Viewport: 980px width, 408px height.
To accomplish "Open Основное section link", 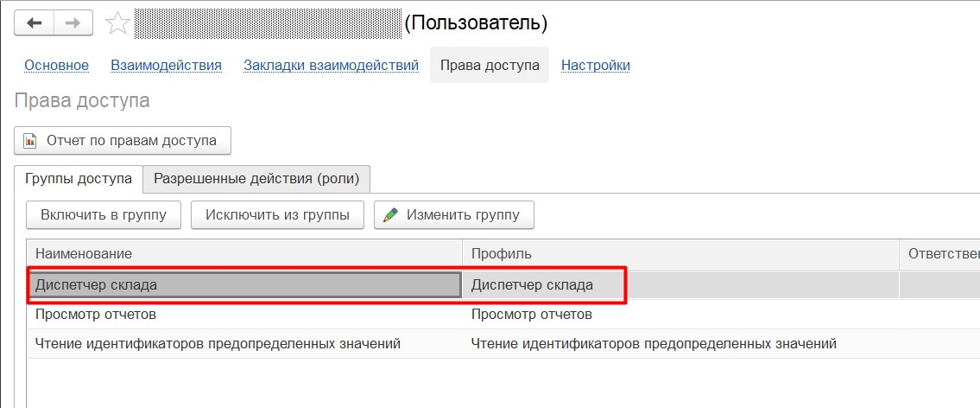I will [56, 65].
